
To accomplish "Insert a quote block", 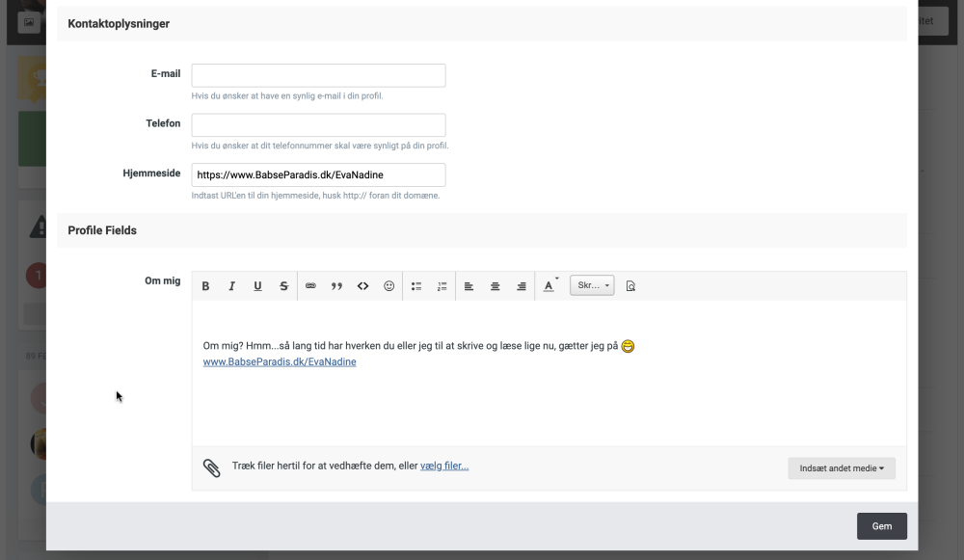I will (336, 286).
